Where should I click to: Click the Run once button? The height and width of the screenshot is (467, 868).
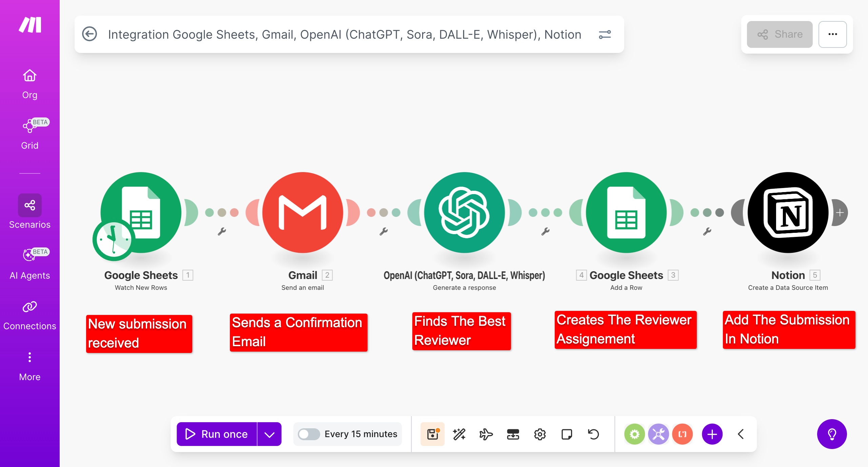click(x=217, y=434)
